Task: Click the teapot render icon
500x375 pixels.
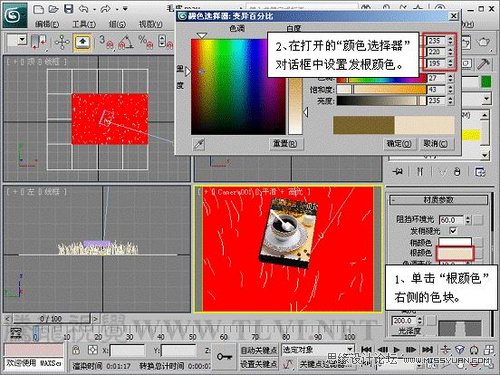Action: pyautogui.click(x=484, y=42)
